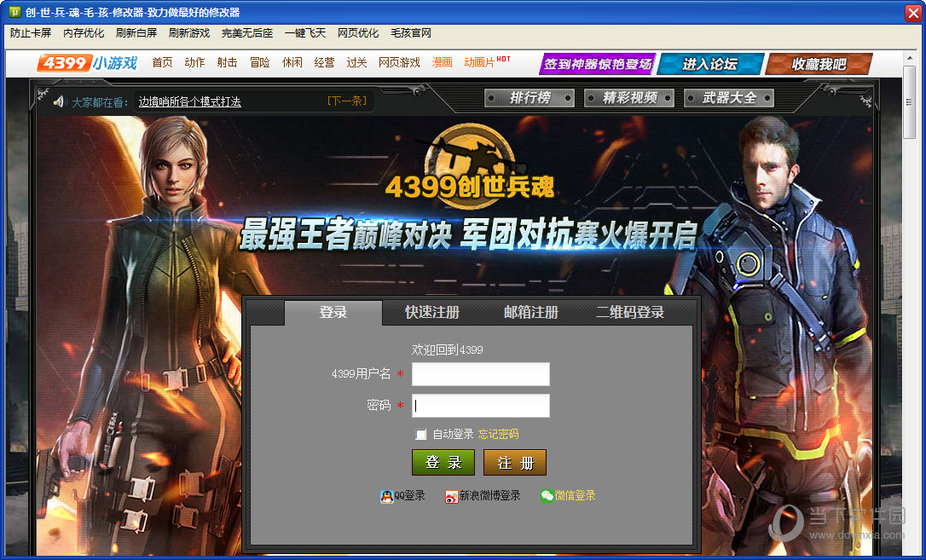Click QQ penguin login icon
The height and width of the screenshot is (560, 926).
(x=387, y=496)
